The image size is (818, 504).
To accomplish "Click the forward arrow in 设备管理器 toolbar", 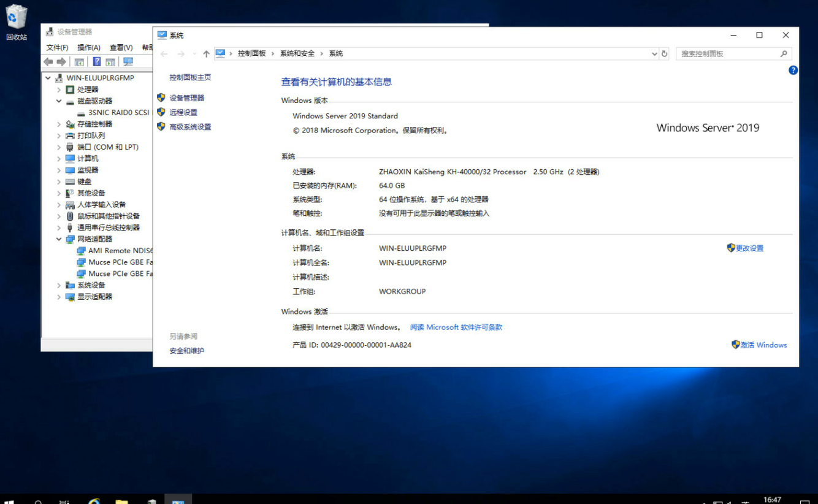I will (x=61, y=62).
